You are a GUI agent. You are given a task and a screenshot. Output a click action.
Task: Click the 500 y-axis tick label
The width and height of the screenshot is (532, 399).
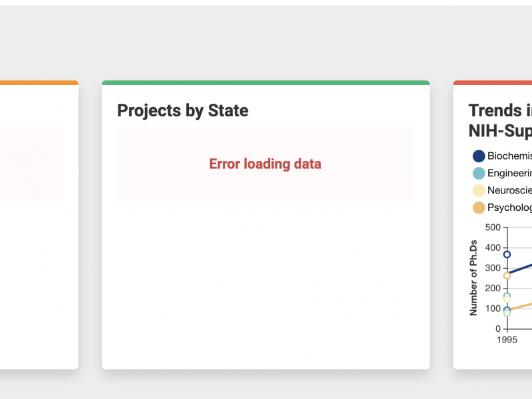(493, 227)
